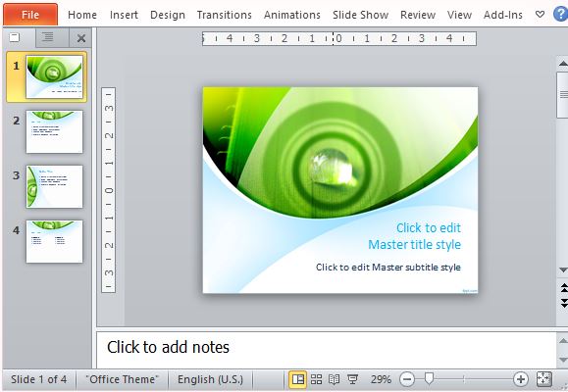568x392 pixels.
Task: Open the Transitions ribbon tab
Action: (225, 15)
